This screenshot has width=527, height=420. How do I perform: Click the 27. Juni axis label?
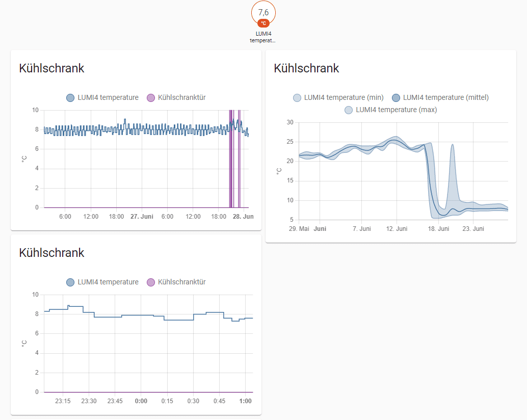tap(142, 217)
